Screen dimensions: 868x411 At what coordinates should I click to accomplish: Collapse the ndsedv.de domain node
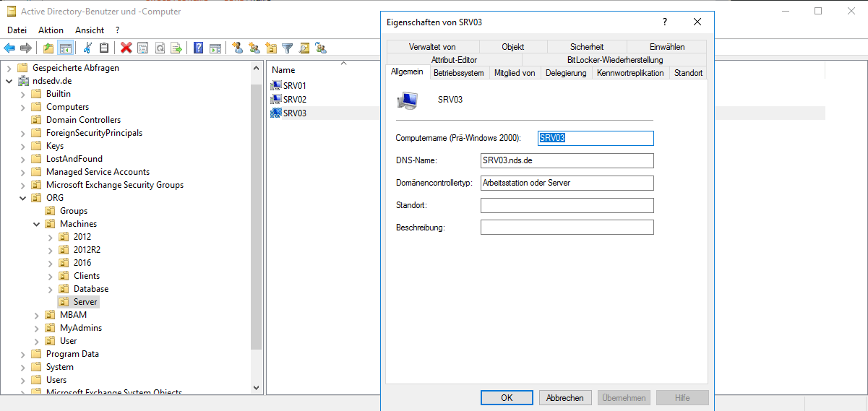[x=9, y=81]
